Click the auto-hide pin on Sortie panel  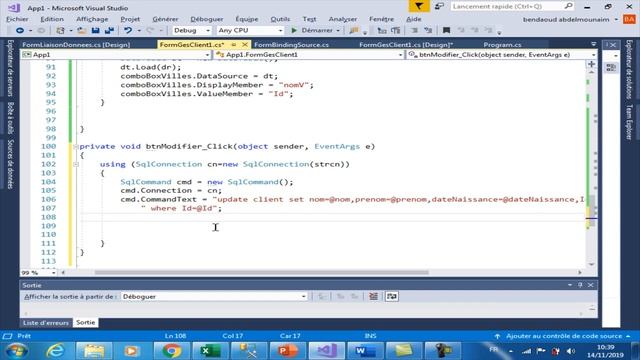[580, 285]
